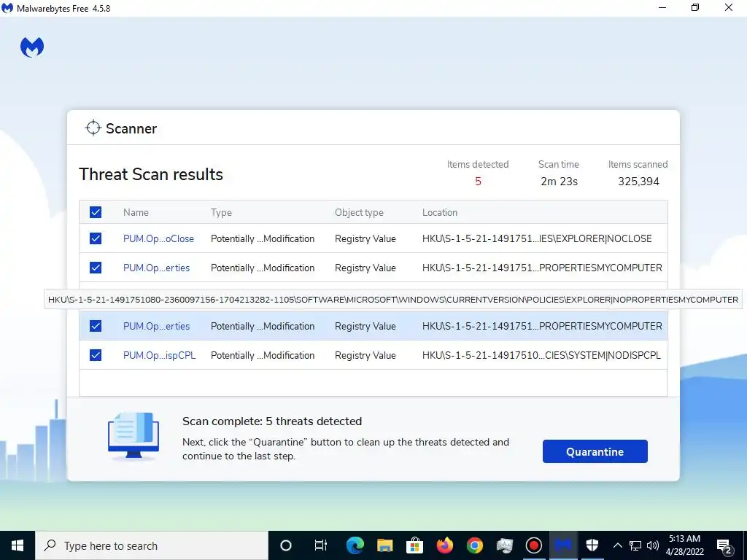Click the Type here to search box
Viewport: 747px width, 560px height.
coord(152,545)
